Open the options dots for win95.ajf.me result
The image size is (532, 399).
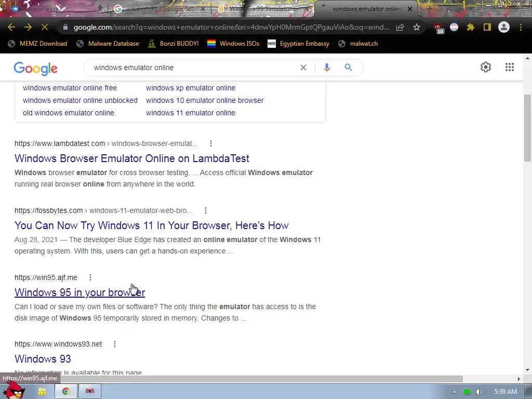tap(90, 277)
